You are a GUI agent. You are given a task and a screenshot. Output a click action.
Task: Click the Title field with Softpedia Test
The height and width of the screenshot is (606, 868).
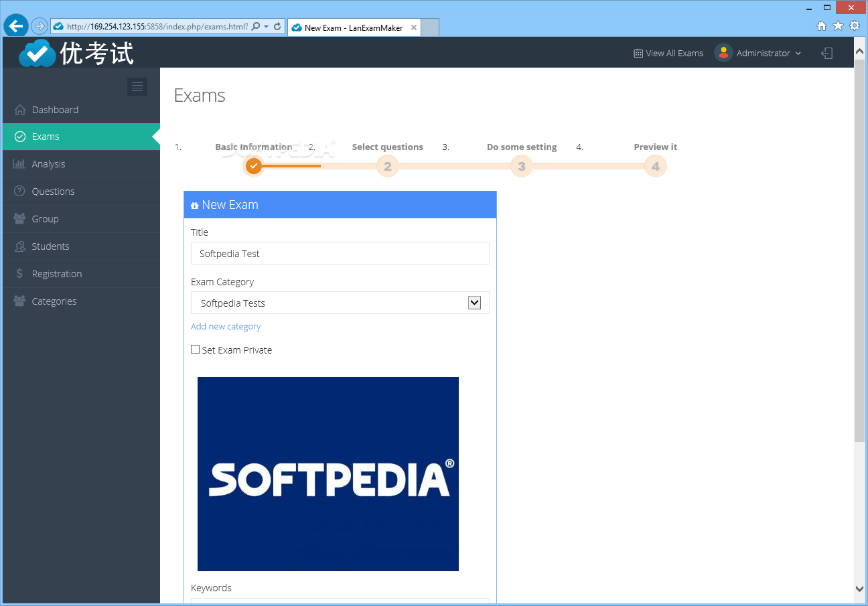coord(340,253)
